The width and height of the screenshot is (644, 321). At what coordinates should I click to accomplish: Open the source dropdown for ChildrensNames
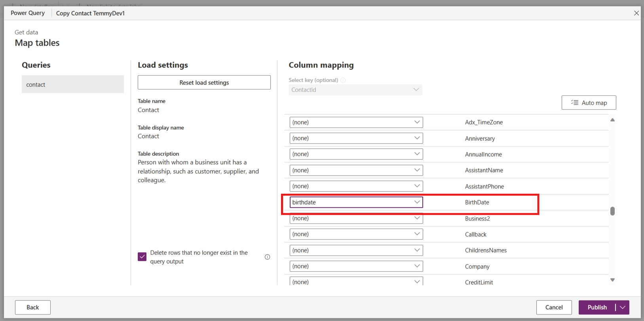[356, 250]
